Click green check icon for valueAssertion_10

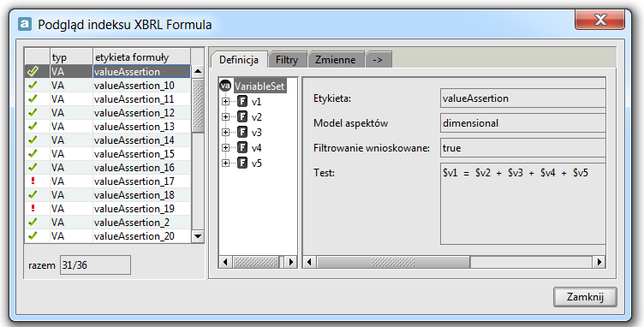pos(33,86)
